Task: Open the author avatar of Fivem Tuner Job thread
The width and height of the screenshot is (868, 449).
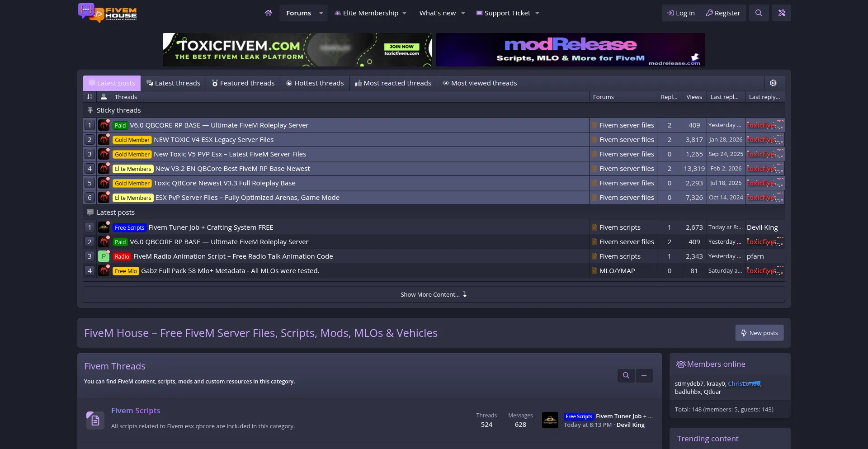Action: [104, 227]
